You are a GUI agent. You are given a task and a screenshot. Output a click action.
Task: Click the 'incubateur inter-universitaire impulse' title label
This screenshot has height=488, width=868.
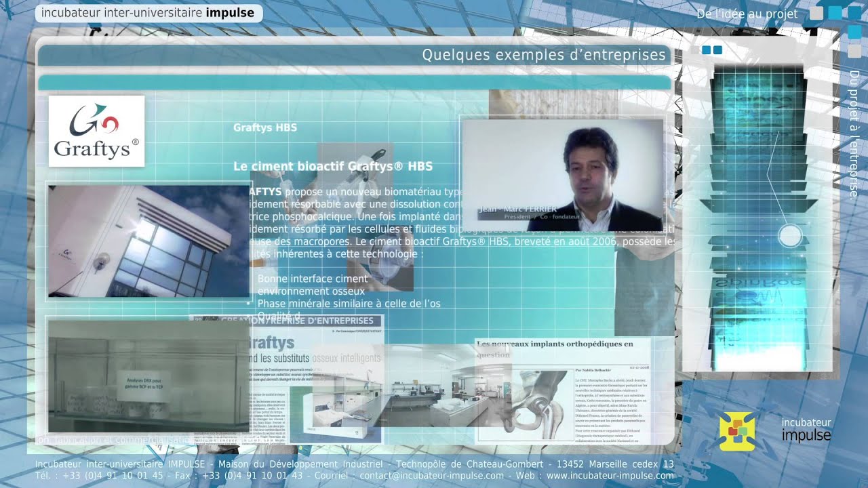(x=148, y=12)
